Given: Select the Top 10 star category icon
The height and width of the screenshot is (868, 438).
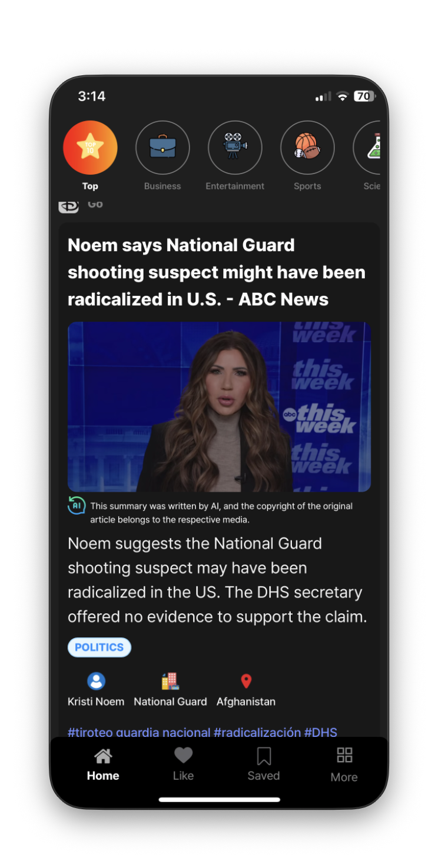Looking at the screenshot, I should [90, 148].
